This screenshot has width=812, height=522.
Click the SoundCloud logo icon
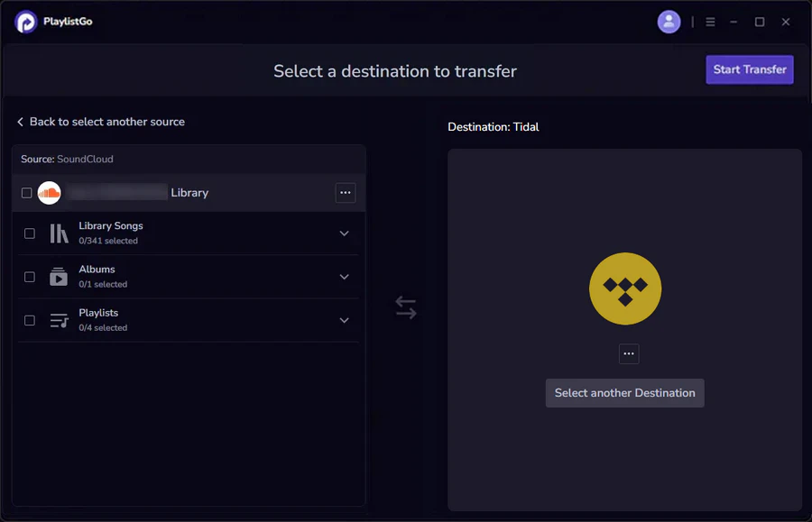pyautogui.click(x=50, y=193)
